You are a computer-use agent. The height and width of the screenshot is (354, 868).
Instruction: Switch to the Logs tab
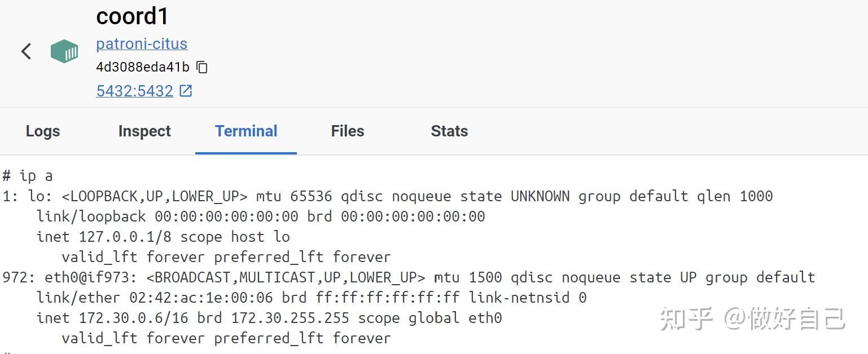[42, 131]
